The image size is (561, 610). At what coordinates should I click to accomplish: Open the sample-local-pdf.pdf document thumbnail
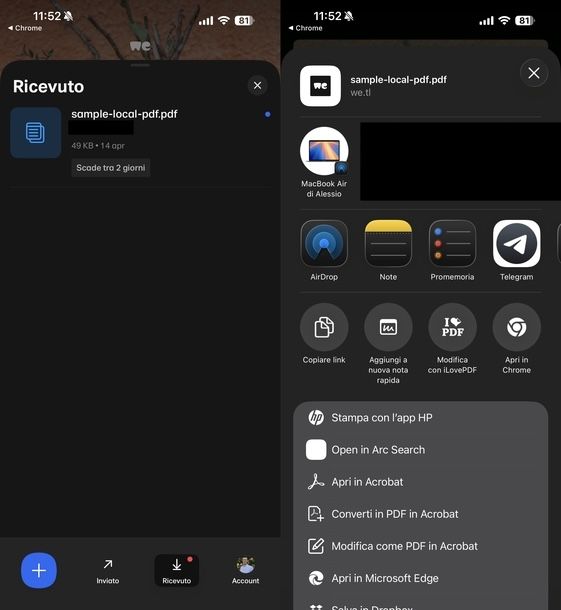pos(35,133)
